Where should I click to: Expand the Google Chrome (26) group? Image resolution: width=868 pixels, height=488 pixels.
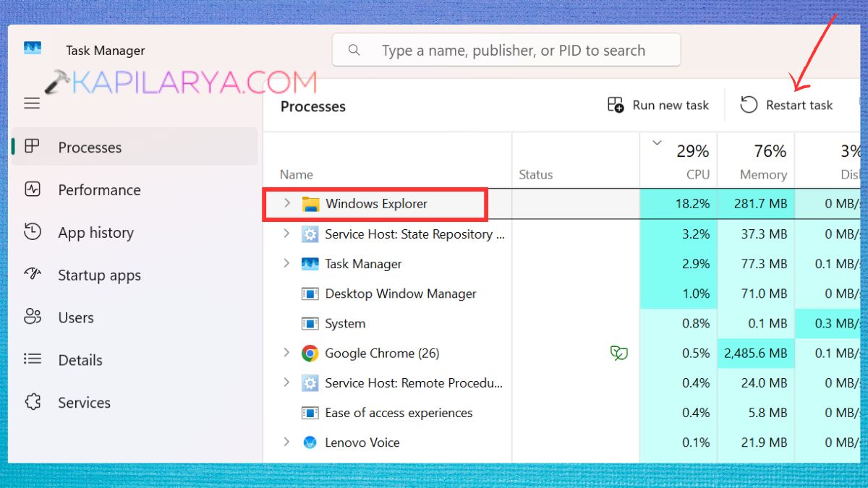[286, 353]
